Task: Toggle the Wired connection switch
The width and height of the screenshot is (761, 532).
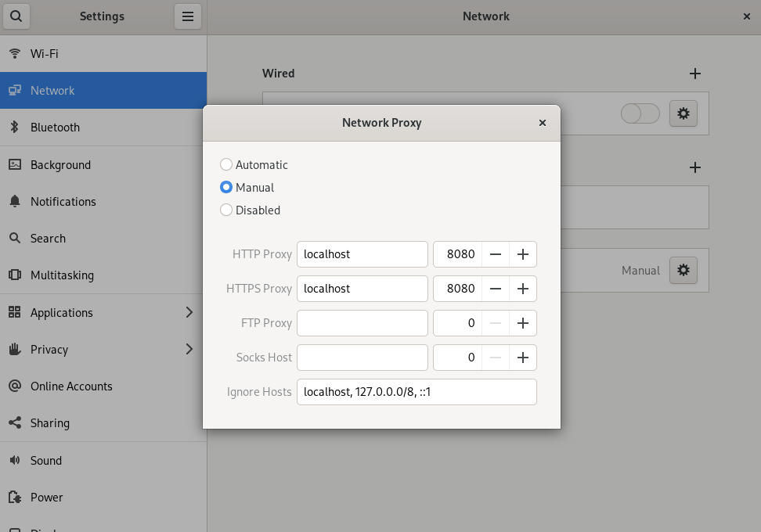Action: coord(640,113)
